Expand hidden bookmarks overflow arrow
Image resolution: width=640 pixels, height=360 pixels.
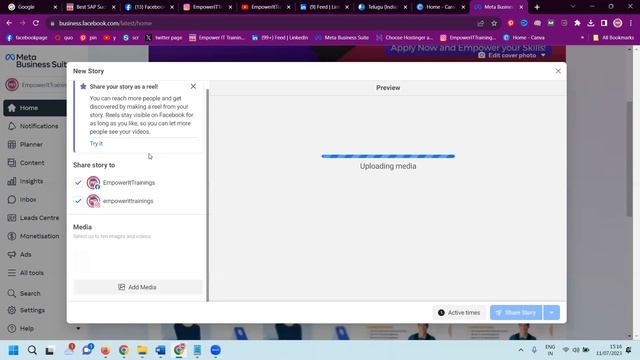[x=582, y=38]
